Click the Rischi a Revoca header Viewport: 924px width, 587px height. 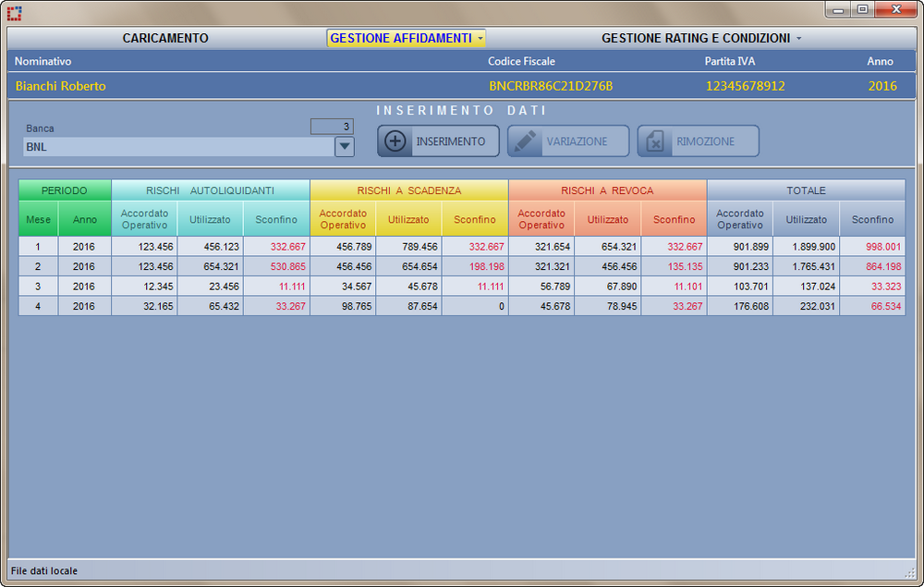607,190
